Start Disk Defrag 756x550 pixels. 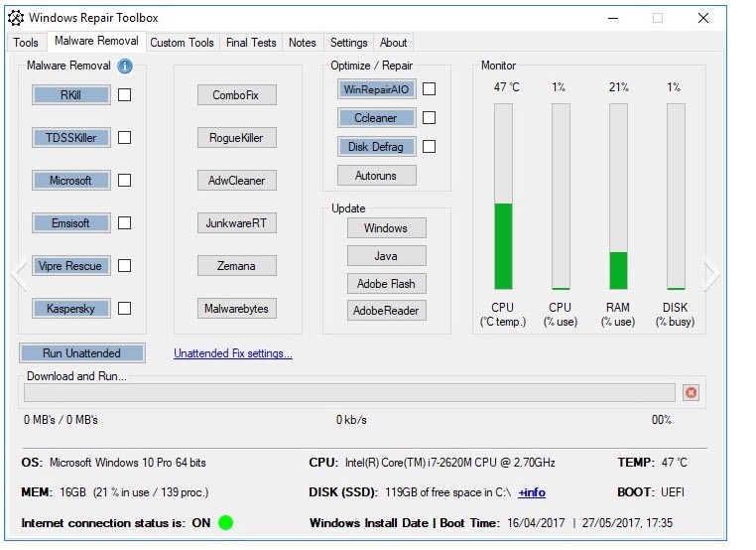377,147
